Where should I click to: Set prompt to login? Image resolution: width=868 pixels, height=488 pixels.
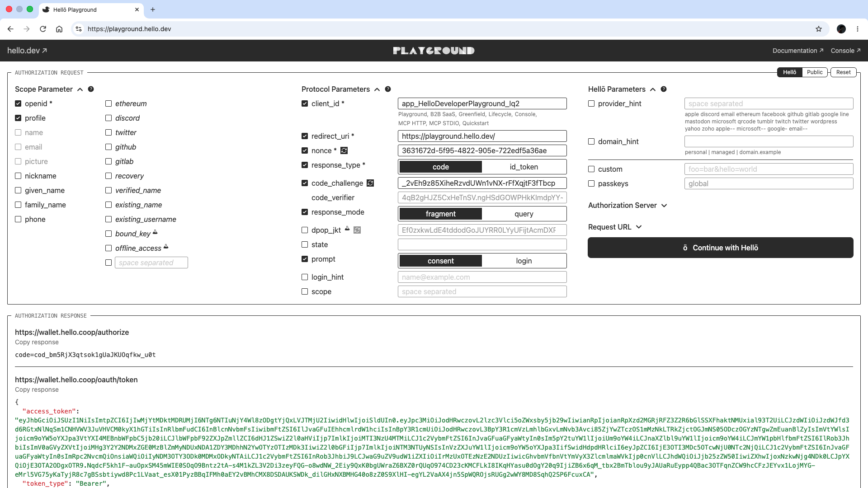point(524,261)
